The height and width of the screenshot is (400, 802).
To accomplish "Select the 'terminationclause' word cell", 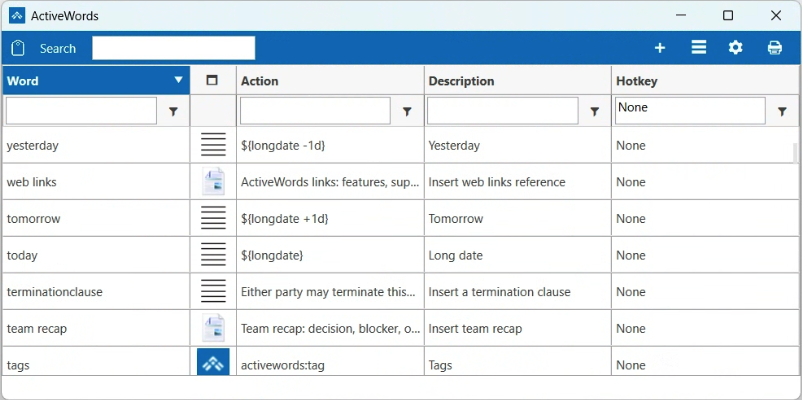I will [96, 292].
